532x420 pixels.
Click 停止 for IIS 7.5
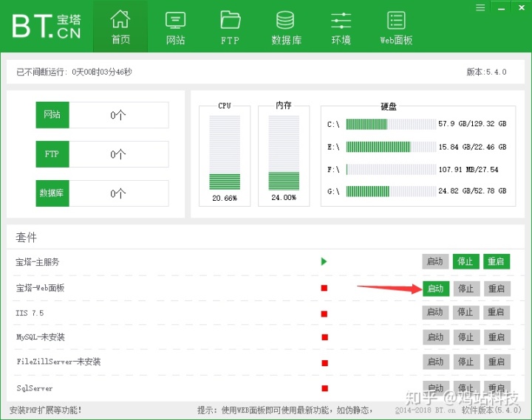click(x=465, y=312)
